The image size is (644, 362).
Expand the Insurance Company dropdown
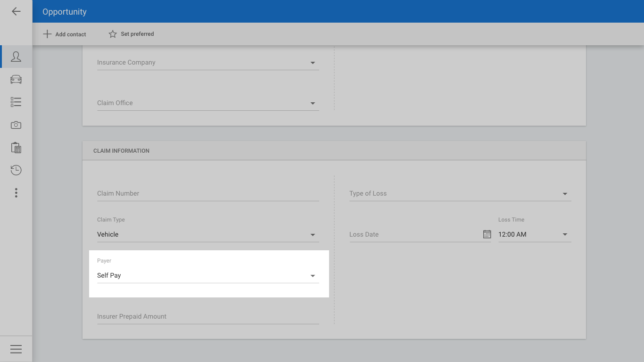click(x=208, y=63)
